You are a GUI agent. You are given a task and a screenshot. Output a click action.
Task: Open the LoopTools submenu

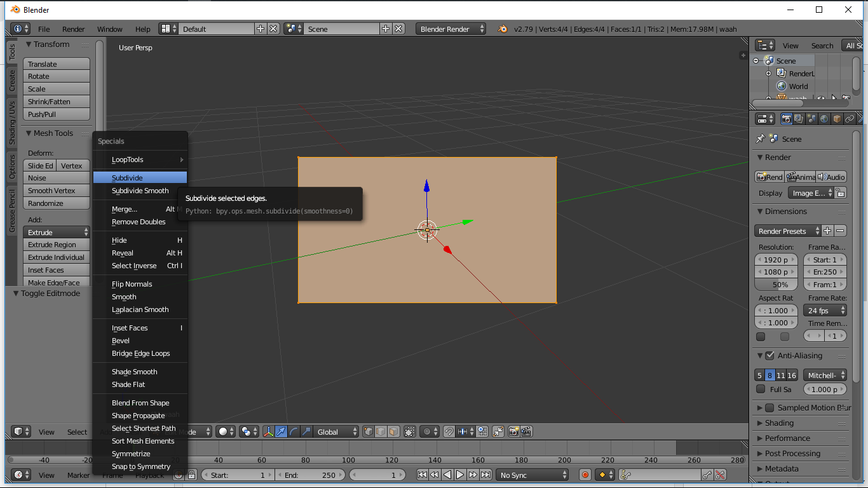point(140,159)
